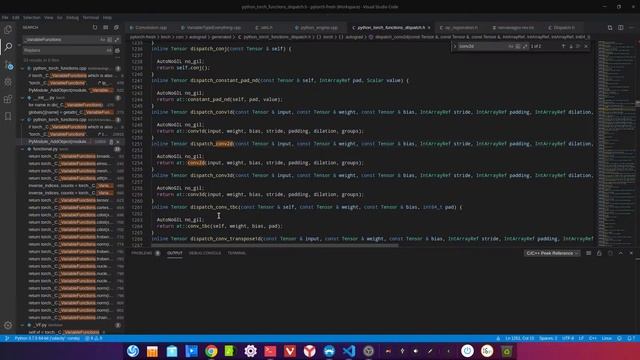Image resolution: width=640 pixels, height=360 pixels.
Task: Click the errors and warnings count in status bar
Action: 94,338
